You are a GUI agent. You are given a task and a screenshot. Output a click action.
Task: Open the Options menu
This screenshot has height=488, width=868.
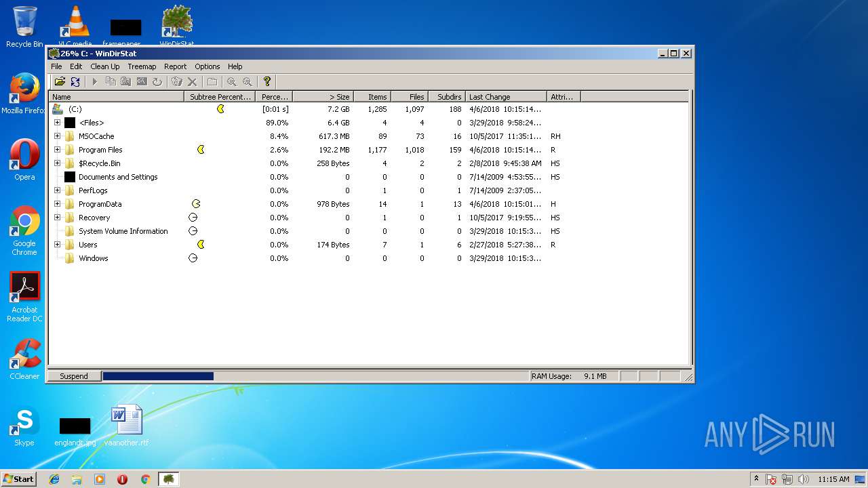click(x=208, y=66)
